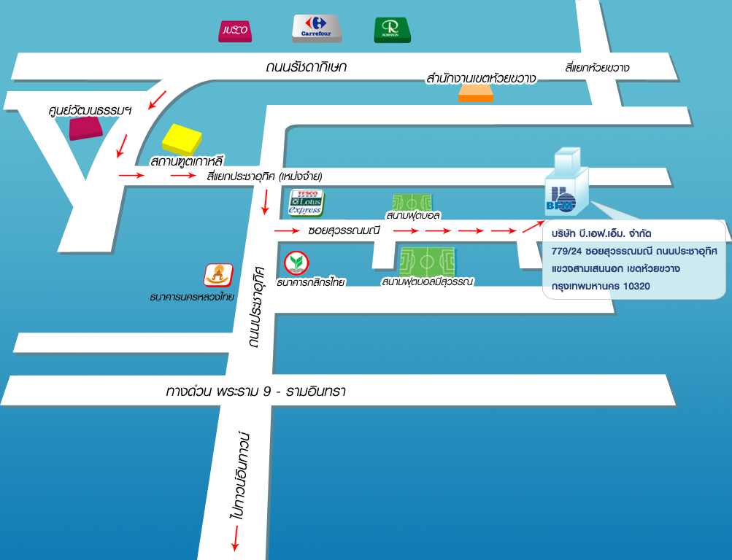Click the green Robinson logo
This screenshot has width=732, height=560.
click(392, 30)
